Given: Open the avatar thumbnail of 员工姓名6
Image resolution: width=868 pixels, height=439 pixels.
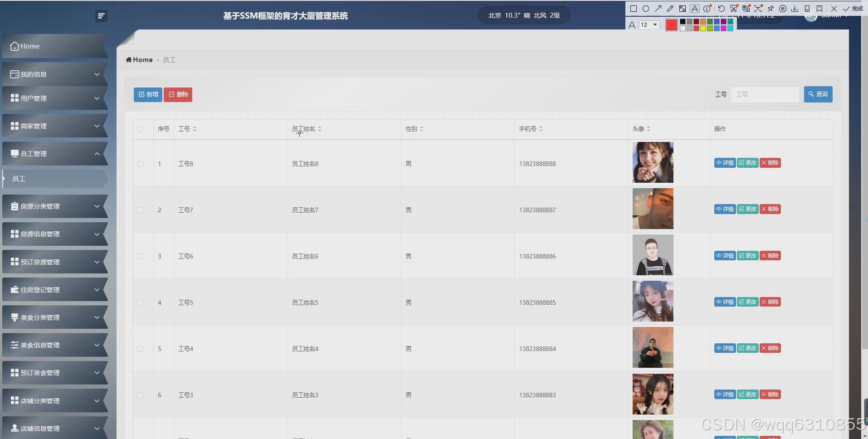Looking at the screenshot, I should coord(653,255).
